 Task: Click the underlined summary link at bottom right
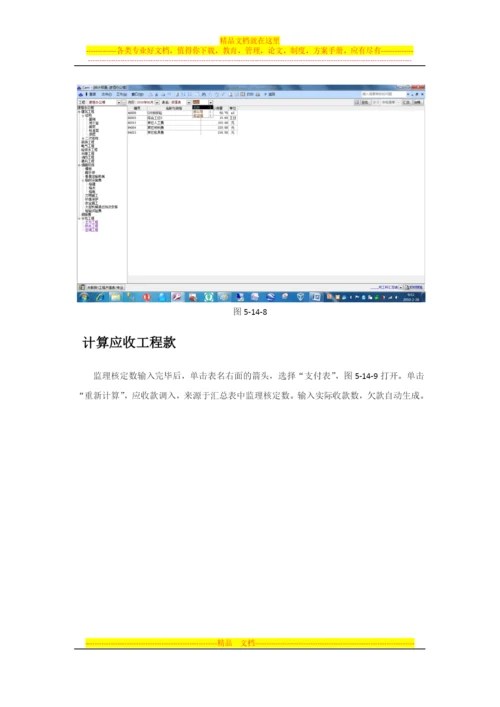coord(385,287)
